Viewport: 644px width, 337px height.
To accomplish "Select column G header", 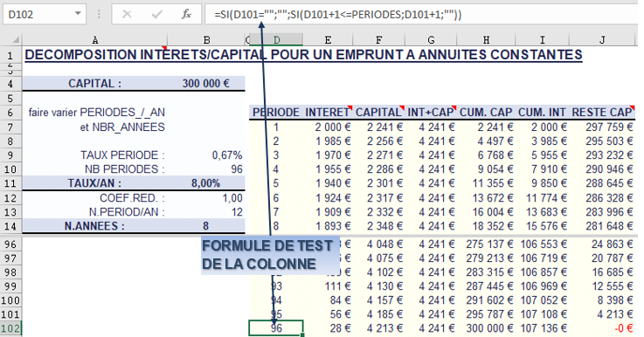I will [431, 40].
